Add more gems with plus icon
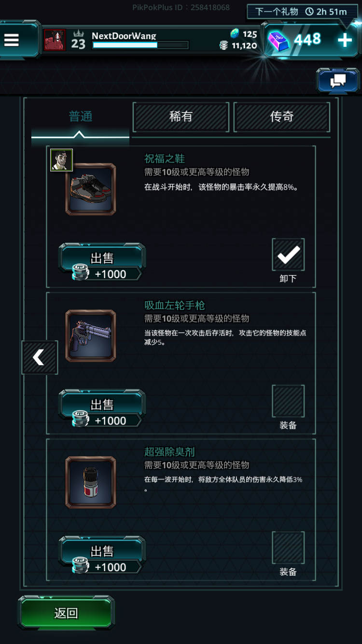Viewport: 362px width, 644px height. pyautogui.click(x=345, y=40)
